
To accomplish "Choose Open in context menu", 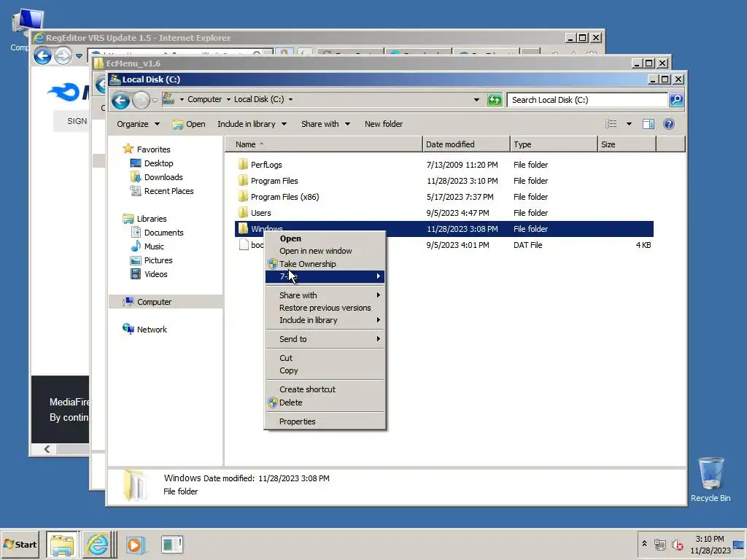I will [325, 238].
